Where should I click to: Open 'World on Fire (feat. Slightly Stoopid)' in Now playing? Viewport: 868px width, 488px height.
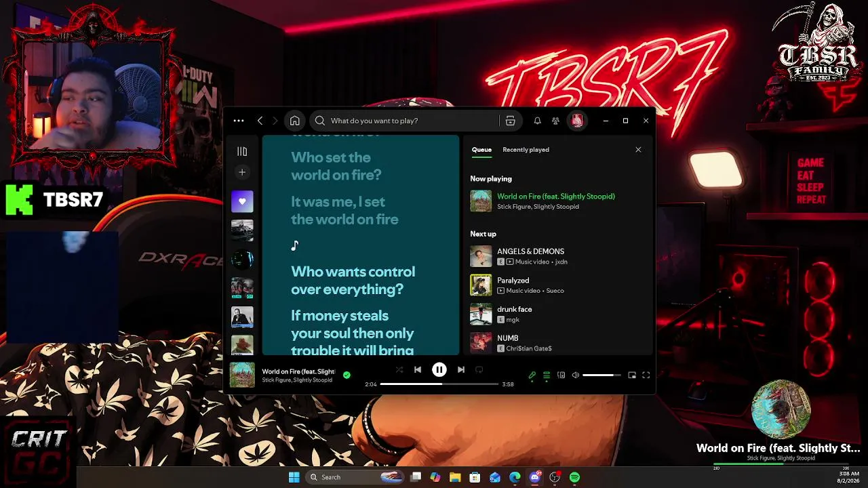(x=556, y=197)
